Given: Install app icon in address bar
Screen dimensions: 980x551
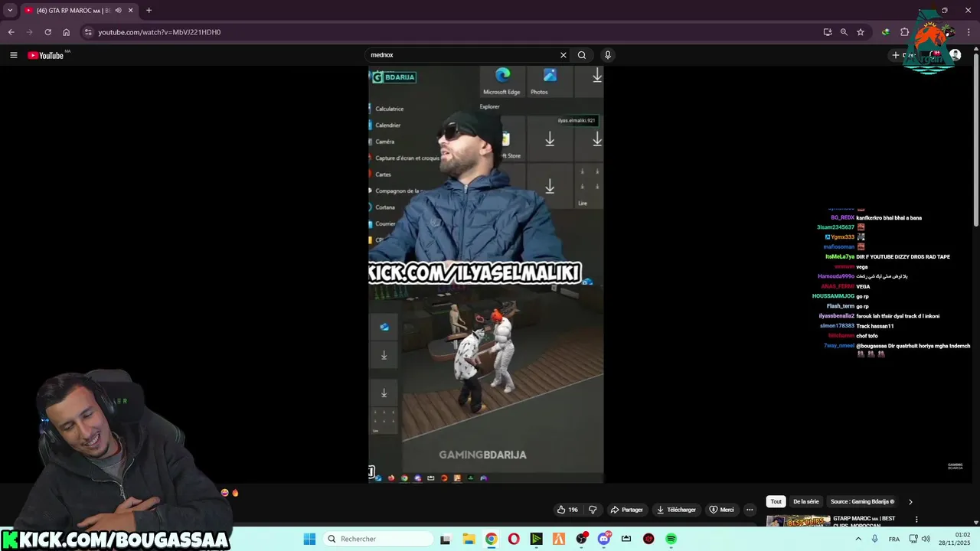Looking at the screenshot, I should tap(828, 32).
